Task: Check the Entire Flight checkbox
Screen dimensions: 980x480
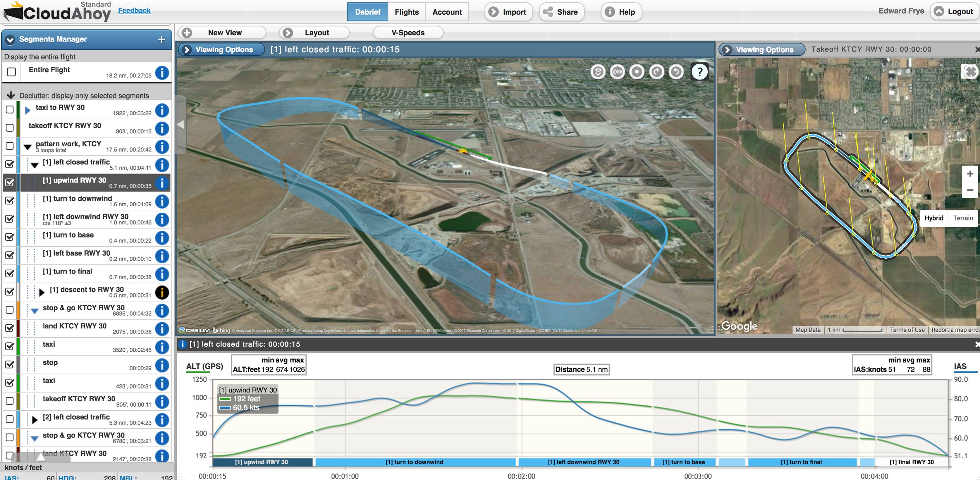Action: click(11, 72)
